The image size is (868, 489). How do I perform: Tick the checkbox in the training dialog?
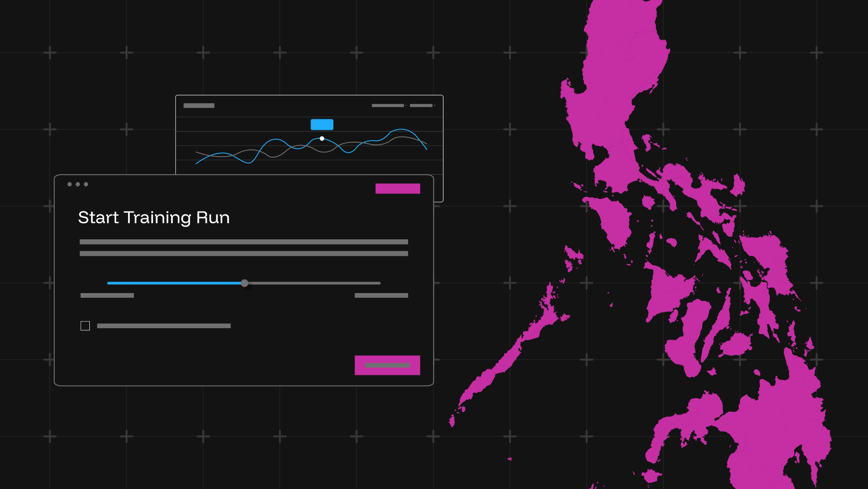(85, 326)
